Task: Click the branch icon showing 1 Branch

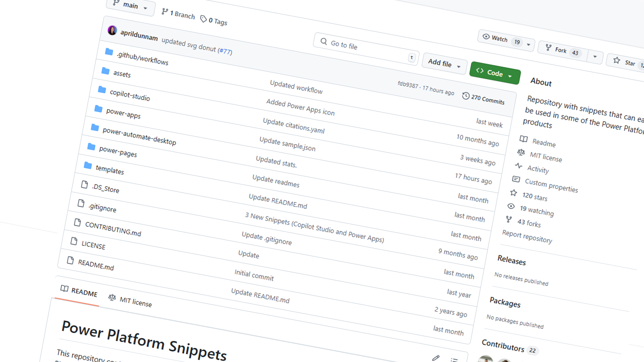Action: pos(164,11)
